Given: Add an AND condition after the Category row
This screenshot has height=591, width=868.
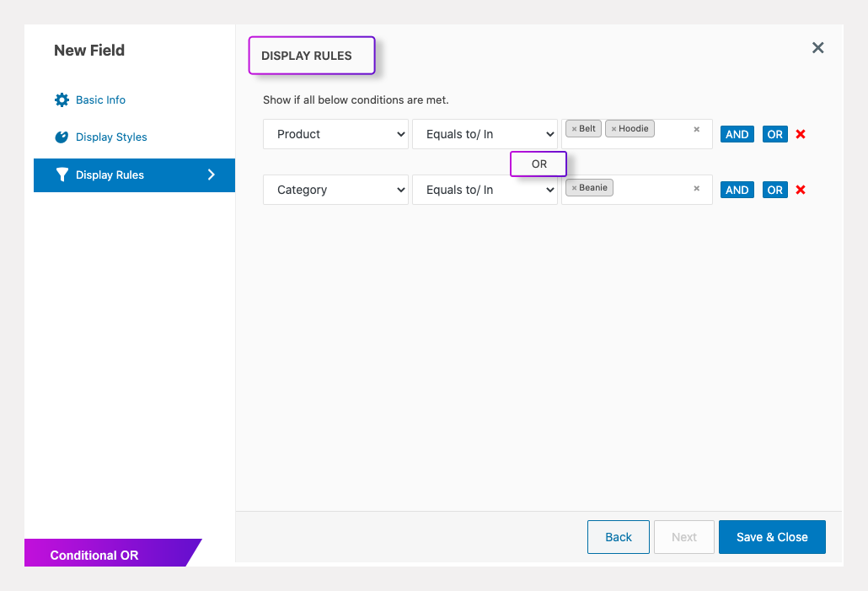Looking at the screenshot, I should pos(737,190).
